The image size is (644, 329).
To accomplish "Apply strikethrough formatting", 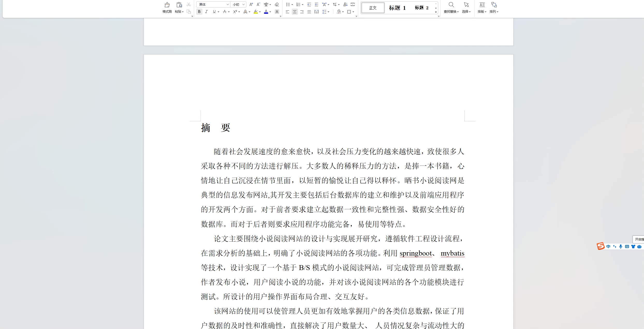I will click(224, 12).
